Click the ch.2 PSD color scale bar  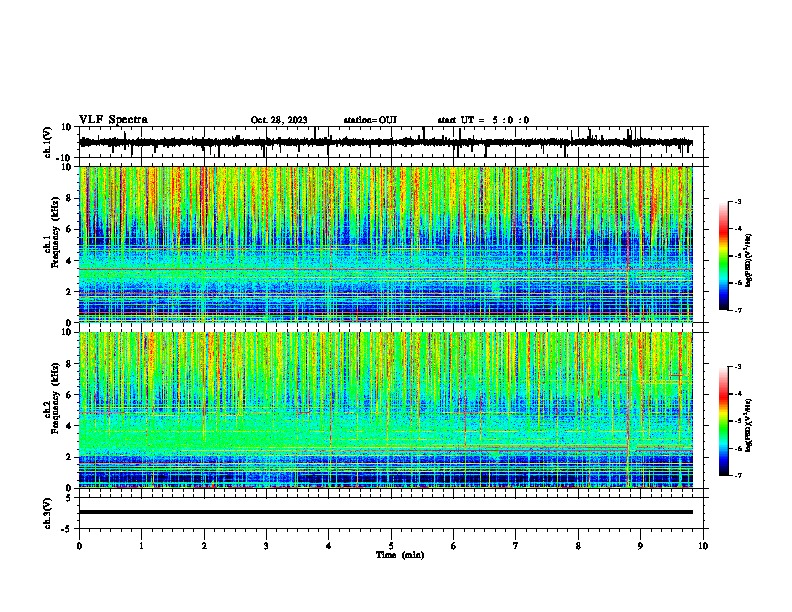pos(724,421)
